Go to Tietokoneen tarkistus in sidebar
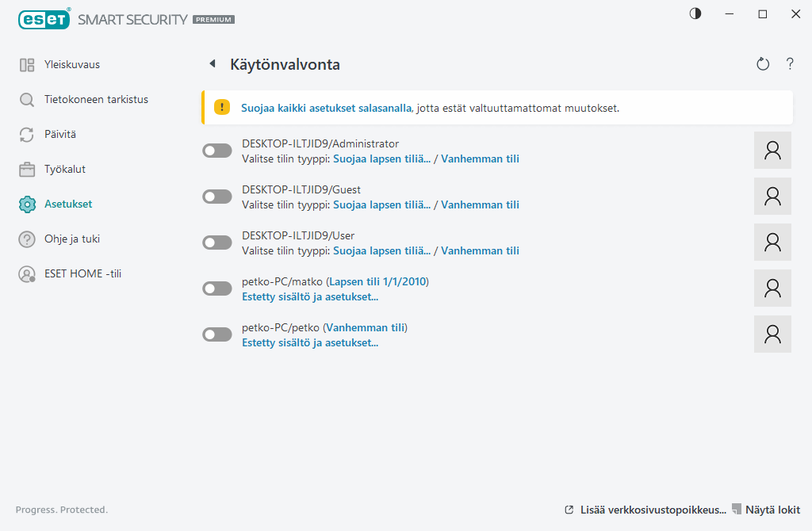 pyautogui.click(x=96, y=100)
